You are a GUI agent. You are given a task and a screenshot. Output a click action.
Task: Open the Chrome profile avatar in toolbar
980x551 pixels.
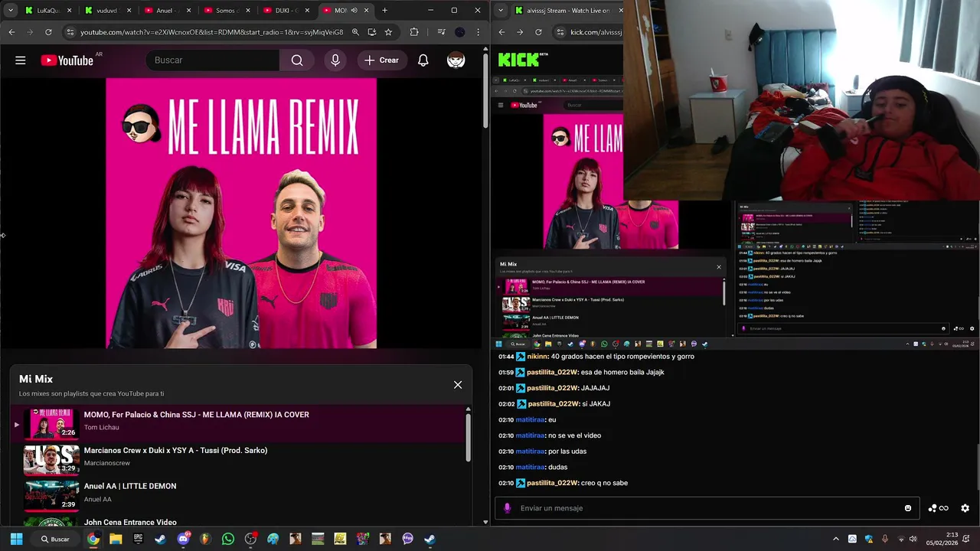coord(459,32)
